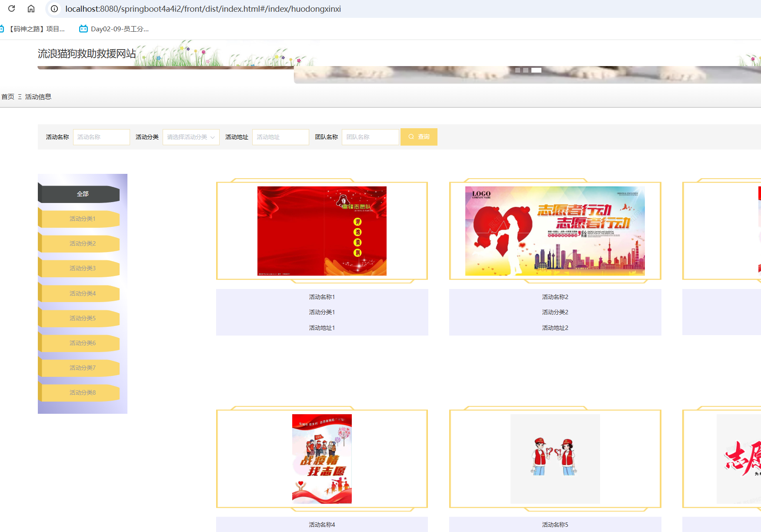Click 活动分类1 text under first card

point(322,312)
